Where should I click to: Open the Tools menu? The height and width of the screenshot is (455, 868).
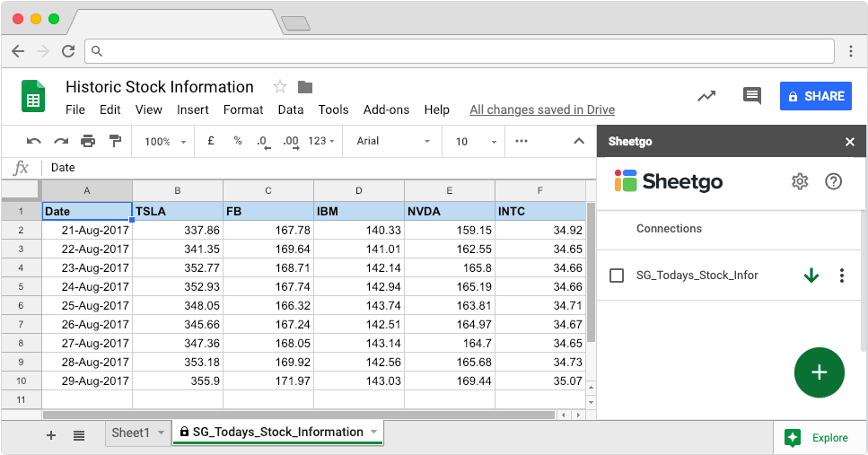(x=333, y=109)
